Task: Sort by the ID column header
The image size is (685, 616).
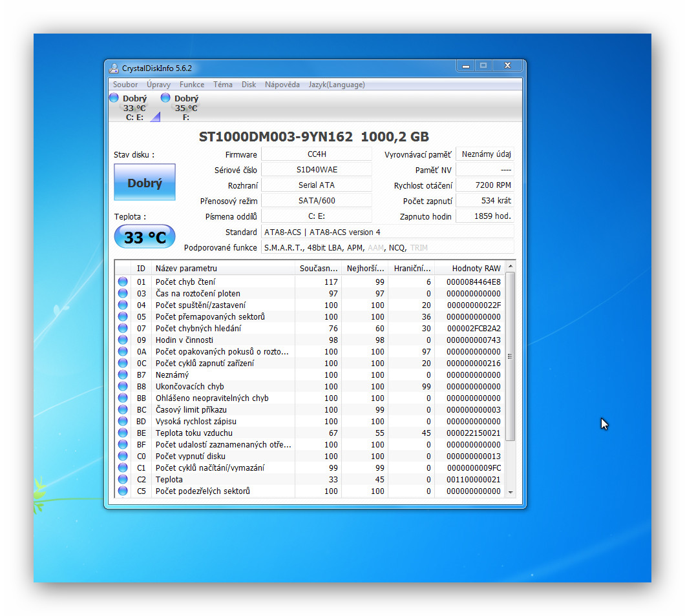Action: coord(141,268)
